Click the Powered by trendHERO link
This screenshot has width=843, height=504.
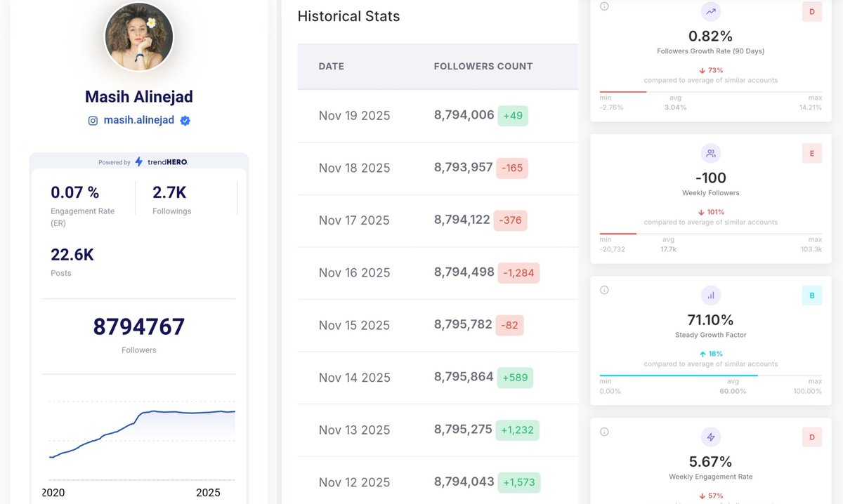143,162
